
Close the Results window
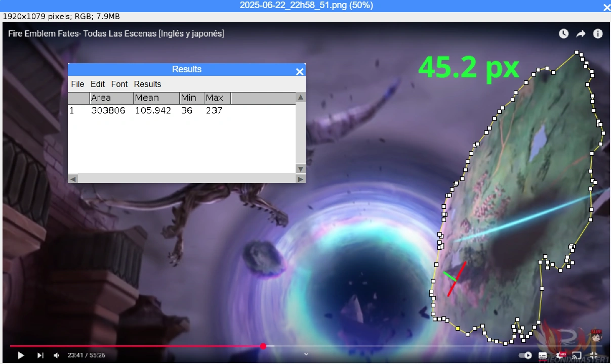point(300,71)
